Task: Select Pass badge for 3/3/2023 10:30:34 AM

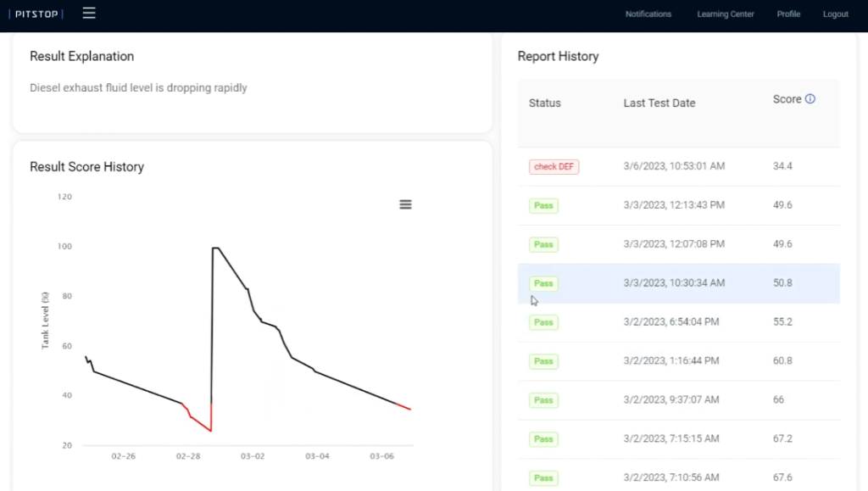Action: coord(543,283)
